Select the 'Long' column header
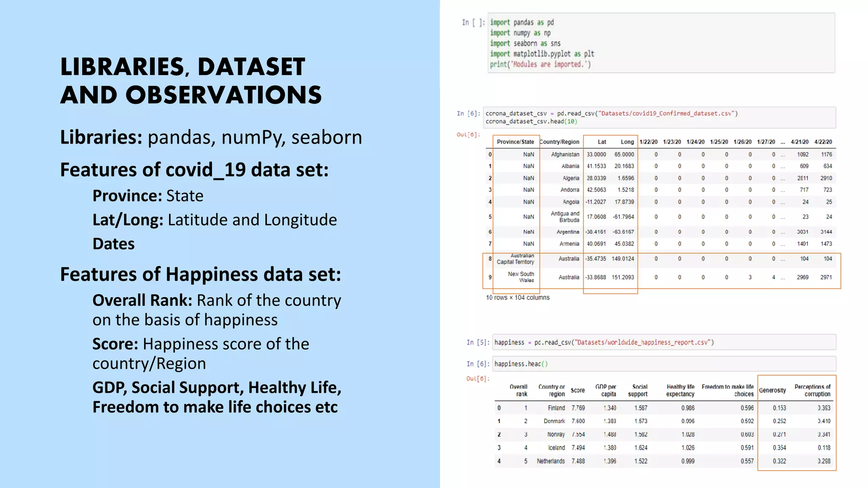The width and height of the screenshot is (868, 488). [627, 142]
